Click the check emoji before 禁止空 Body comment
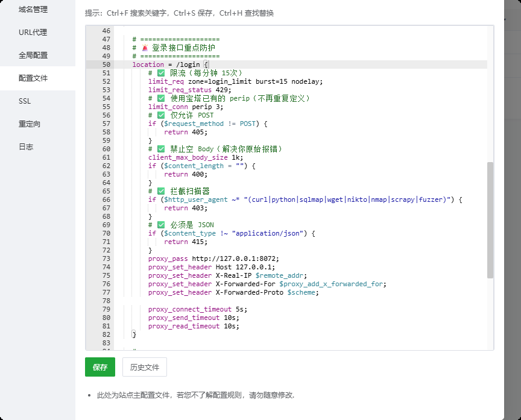 [161, 149]
